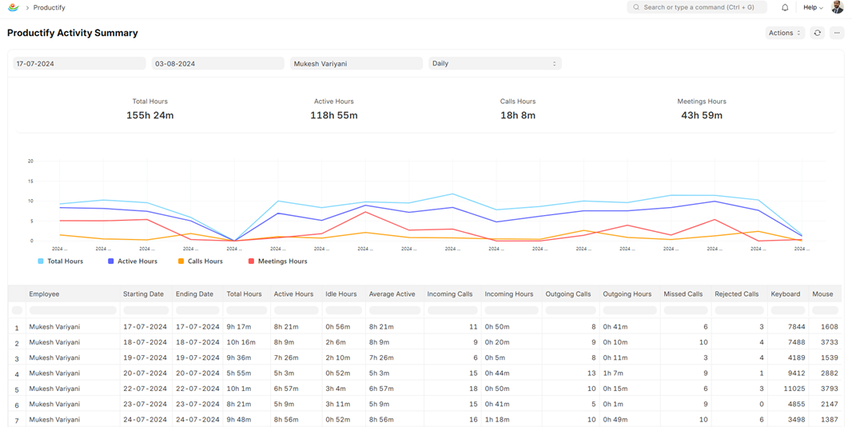Toggle Calls Hours legend swatch
Screen dimensions: 852x427
(x=181, y=261)
